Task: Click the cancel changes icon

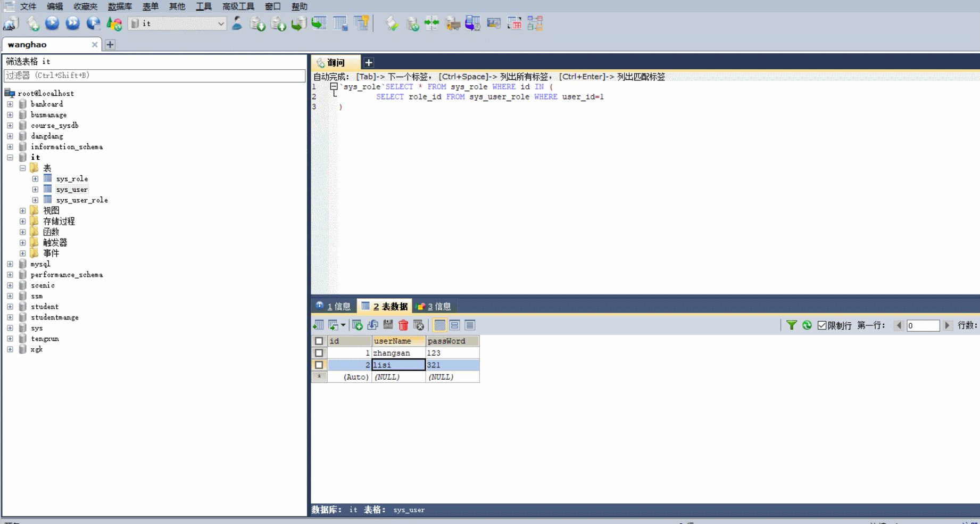Action: click(x=419, y=325)
